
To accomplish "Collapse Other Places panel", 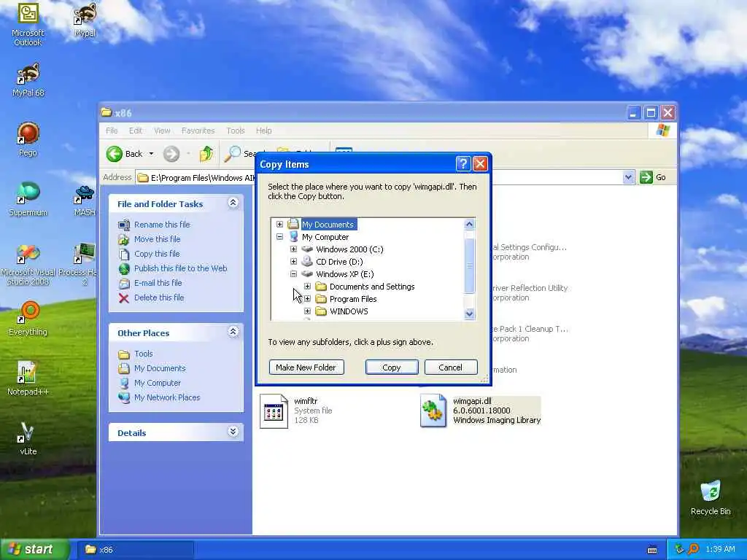I will (x=233, y=332).
